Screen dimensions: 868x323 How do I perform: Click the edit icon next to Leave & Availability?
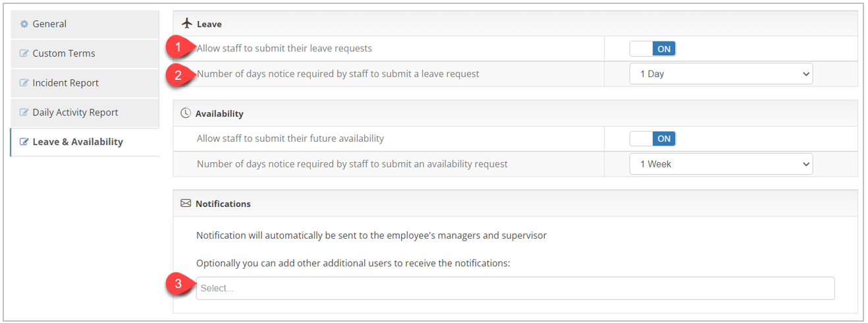tap(24, 142)
